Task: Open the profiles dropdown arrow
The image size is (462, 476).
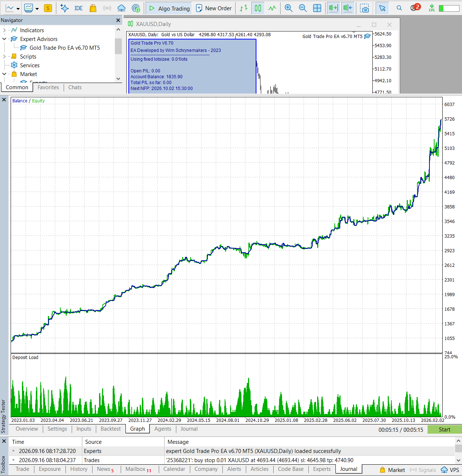Action: pyautogui.click(x=37, y=8)
